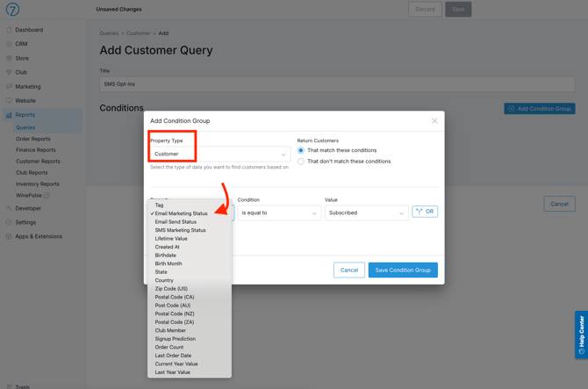Click the Apps & Extensions icon
588x389 pixels.
coord(9,236)
